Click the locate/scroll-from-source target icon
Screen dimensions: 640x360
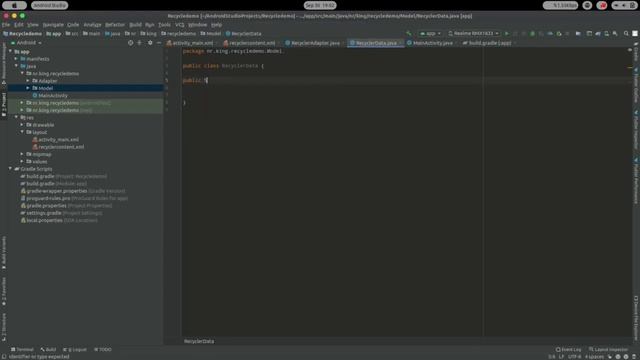[x=131, y=42]
